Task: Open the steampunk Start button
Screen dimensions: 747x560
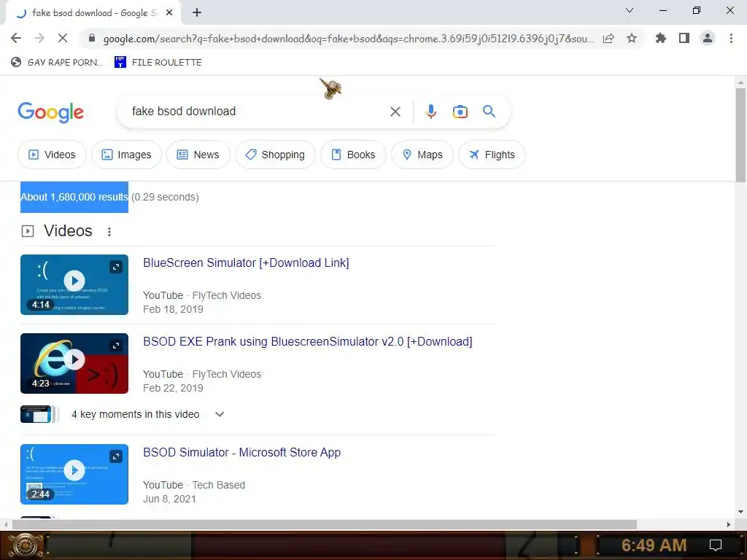Action: pyautogui.click(x=24, y=545)
